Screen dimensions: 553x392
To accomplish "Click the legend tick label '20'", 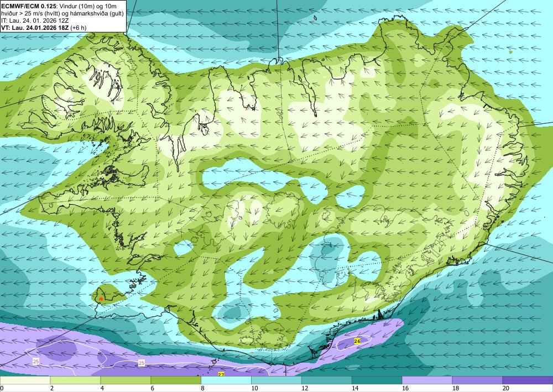I will tap(505, 389).
